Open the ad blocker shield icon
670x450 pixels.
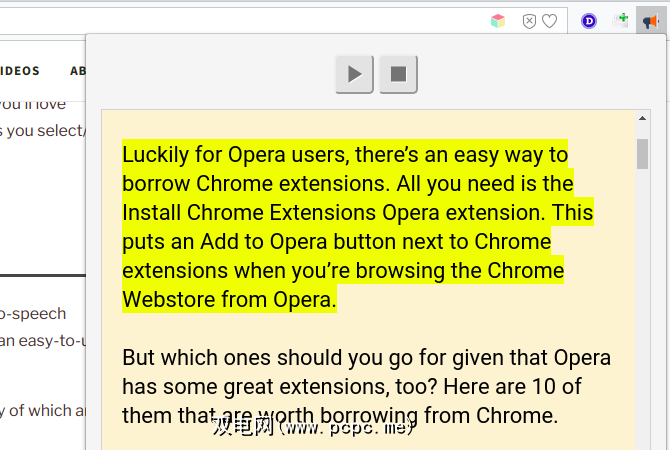[x=530, y=21]
